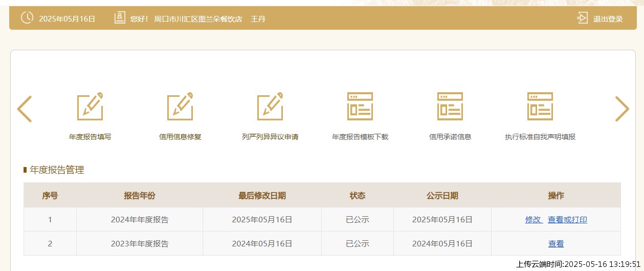Open the 信用信息修复 edit icon
644x271 pixels.
point(180,107)
